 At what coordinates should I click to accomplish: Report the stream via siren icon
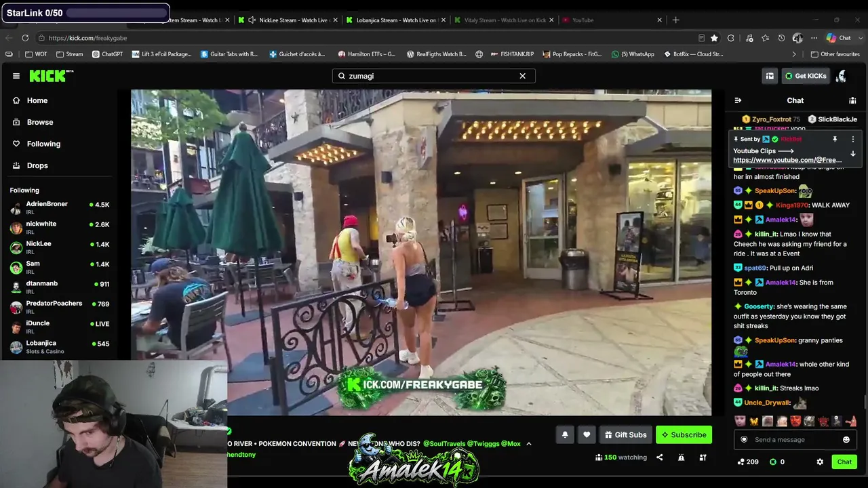pos(681,457)
